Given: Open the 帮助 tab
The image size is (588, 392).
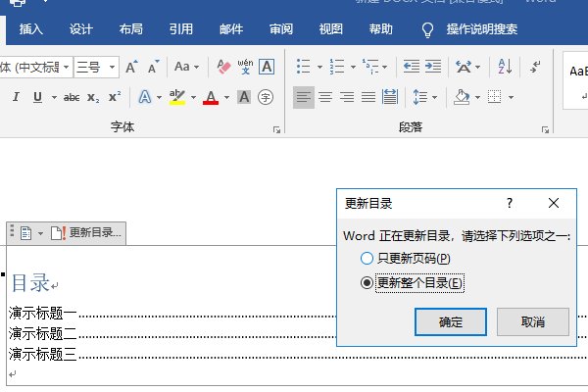Looking at the screenshot, I should coord(380,28).
